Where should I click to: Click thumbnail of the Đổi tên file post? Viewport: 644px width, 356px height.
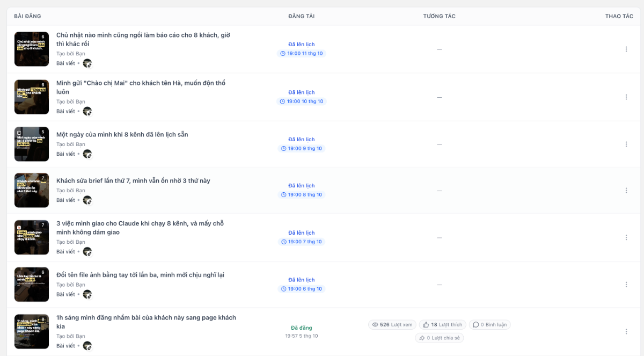pyautogui.click(x=32, y=285)
